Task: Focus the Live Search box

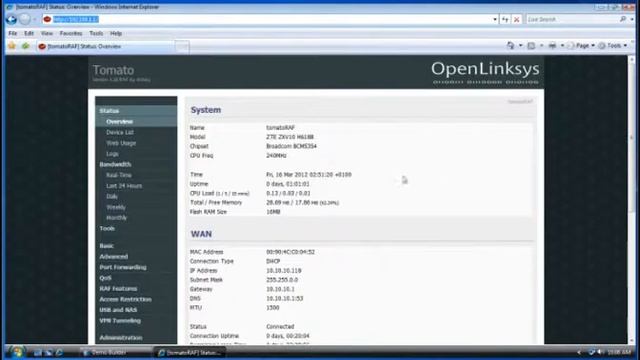Action: point(571,19)
